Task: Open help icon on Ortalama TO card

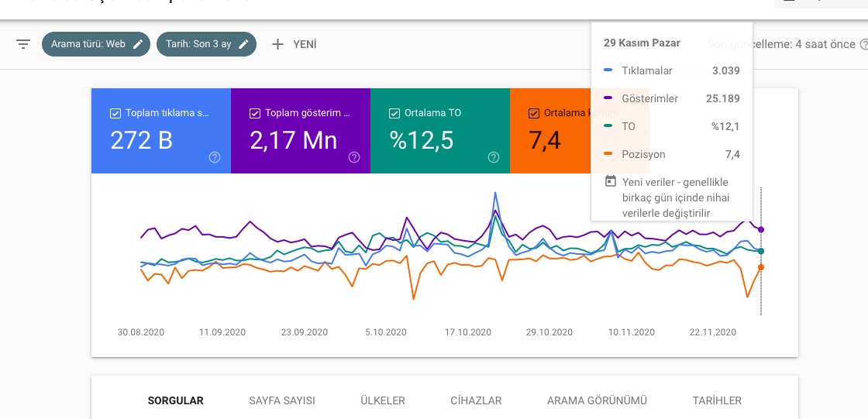Action: (494, 157)
